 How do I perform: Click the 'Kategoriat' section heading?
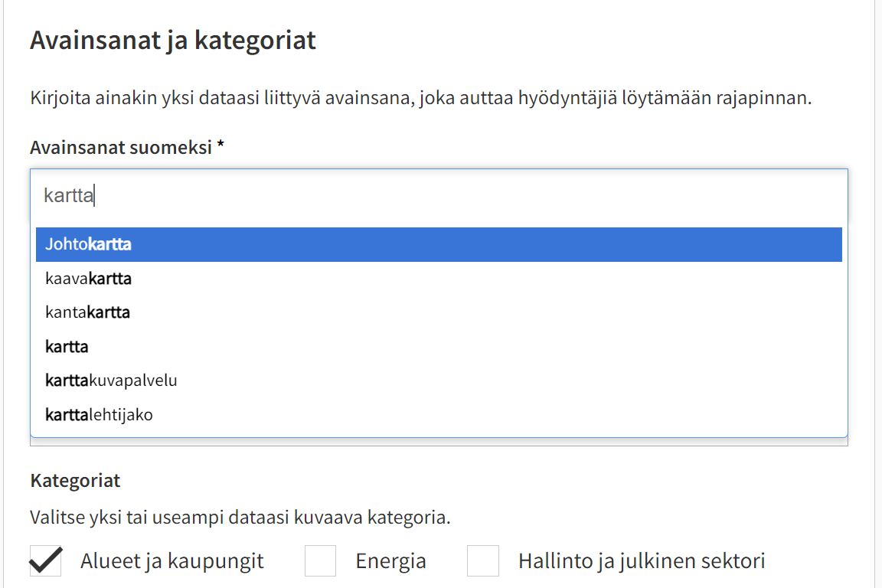point(75,481)
